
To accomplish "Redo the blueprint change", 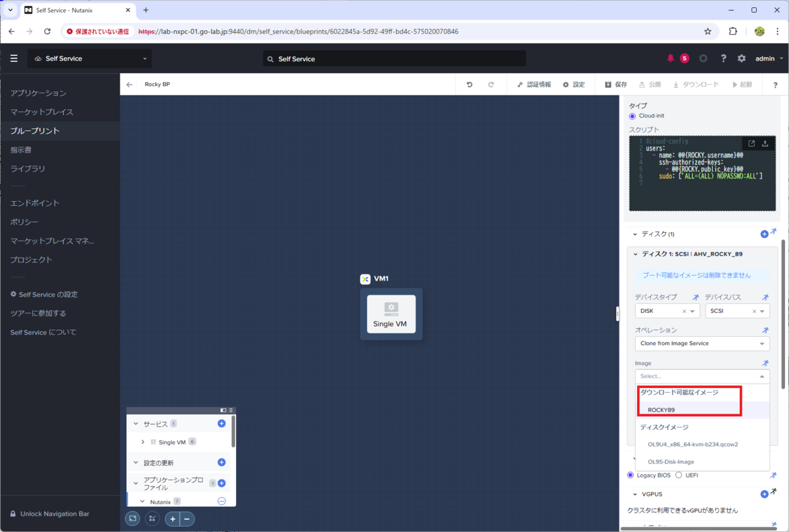I will click(x=490, y=84).
